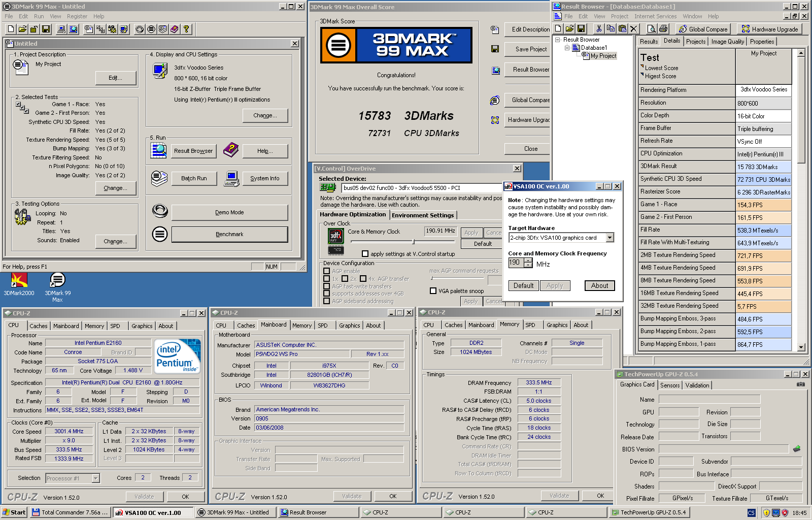
Task: Switch to Image Quality tab in Result Browser
Action: (x=727, y=42)
